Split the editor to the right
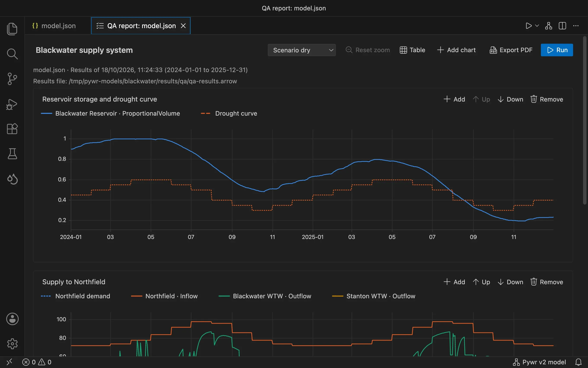588x368 pixels. point(562,26)
